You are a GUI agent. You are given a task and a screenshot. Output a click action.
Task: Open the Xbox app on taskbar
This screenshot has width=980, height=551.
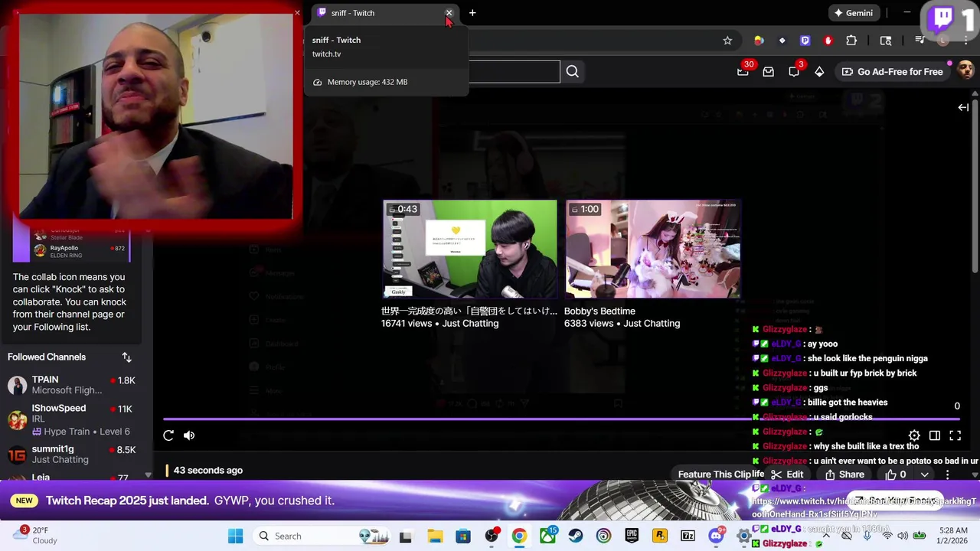tap(548, 536)
